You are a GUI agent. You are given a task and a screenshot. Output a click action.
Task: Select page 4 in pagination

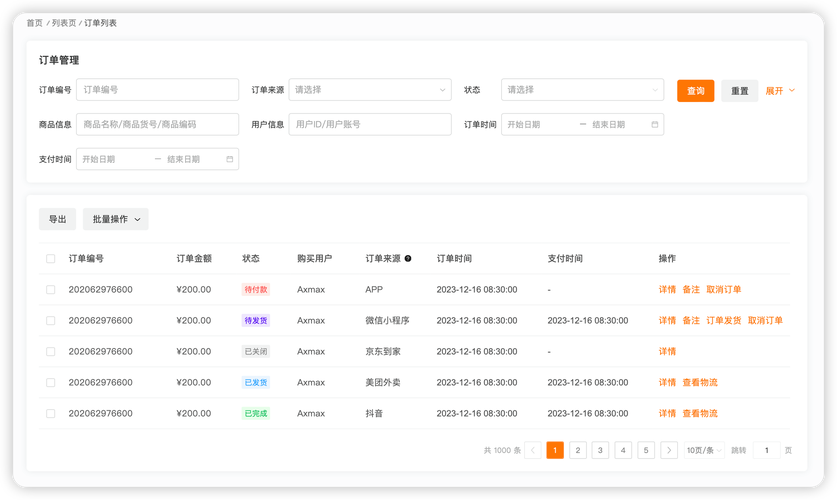tap(623, 450)
